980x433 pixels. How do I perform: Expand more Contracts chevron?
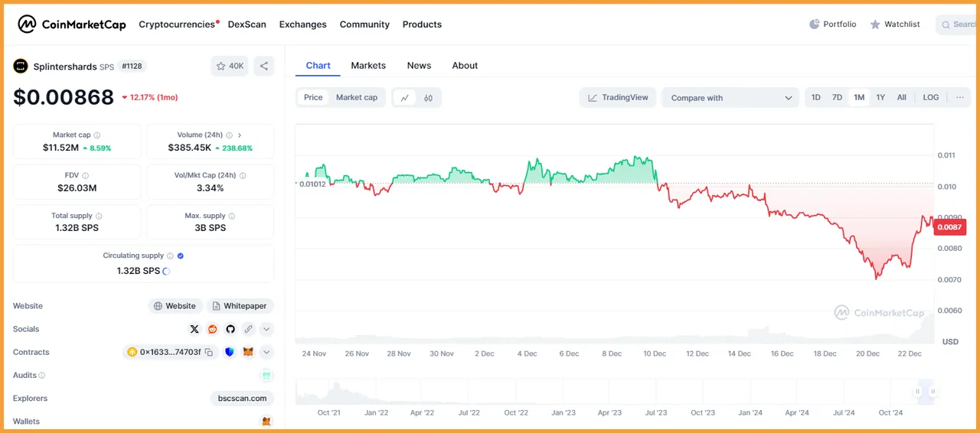pos(266,353)
